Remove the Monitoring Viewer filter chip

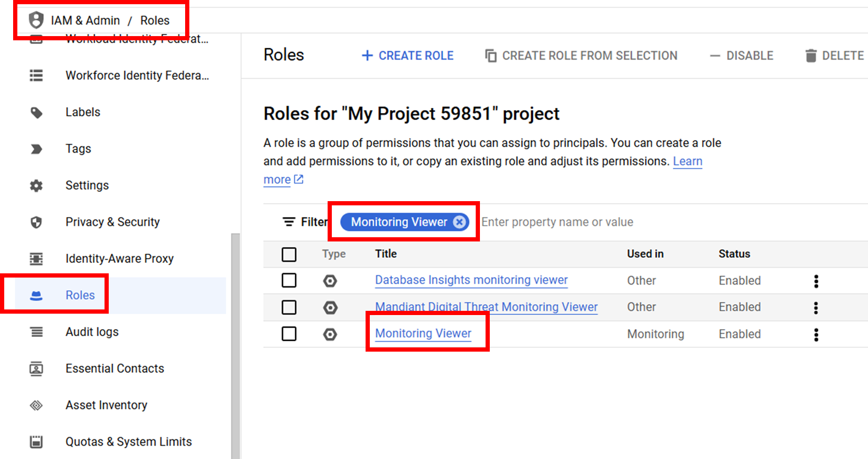[460, 222]
